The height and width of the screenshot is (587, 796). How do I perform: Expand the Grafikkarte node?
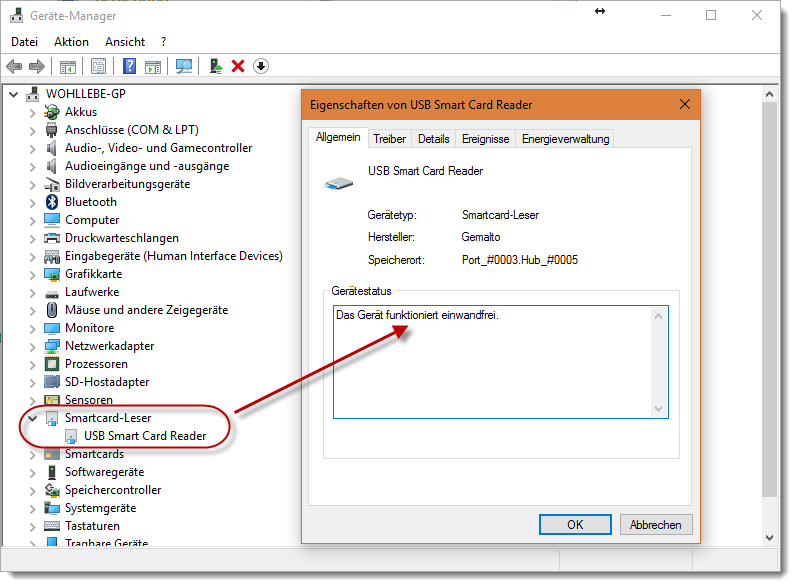click(x=33, y=274)
